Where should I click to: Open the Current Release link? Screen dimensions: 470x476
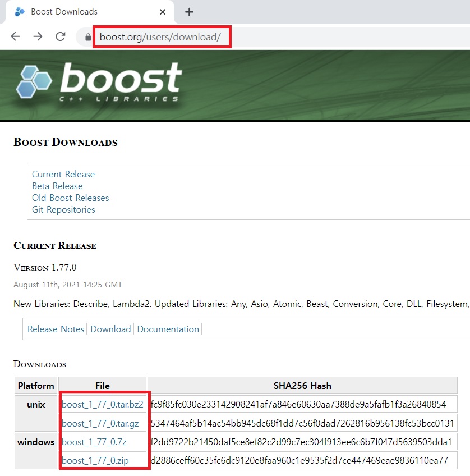63,174
